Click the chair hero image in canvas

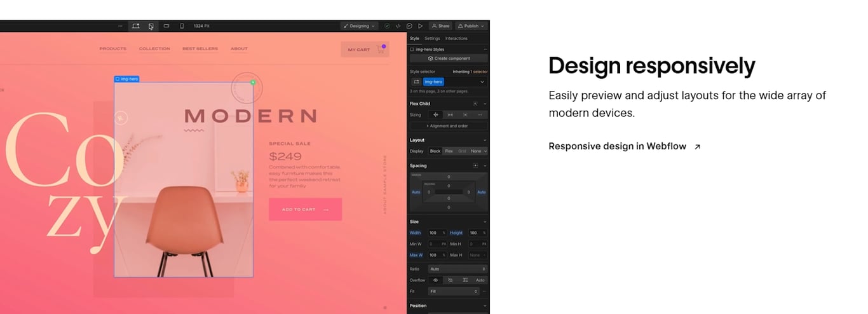(184, 180)
